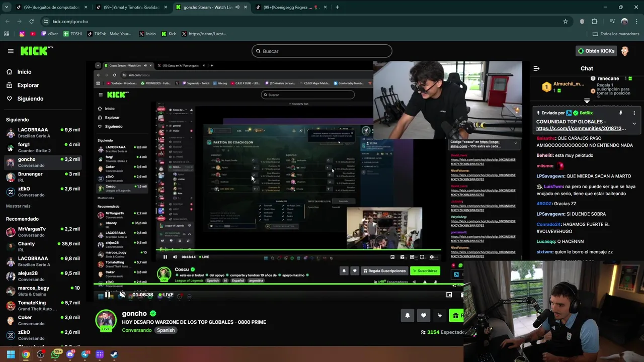Close the goncho Stream tab

point(245,7)
